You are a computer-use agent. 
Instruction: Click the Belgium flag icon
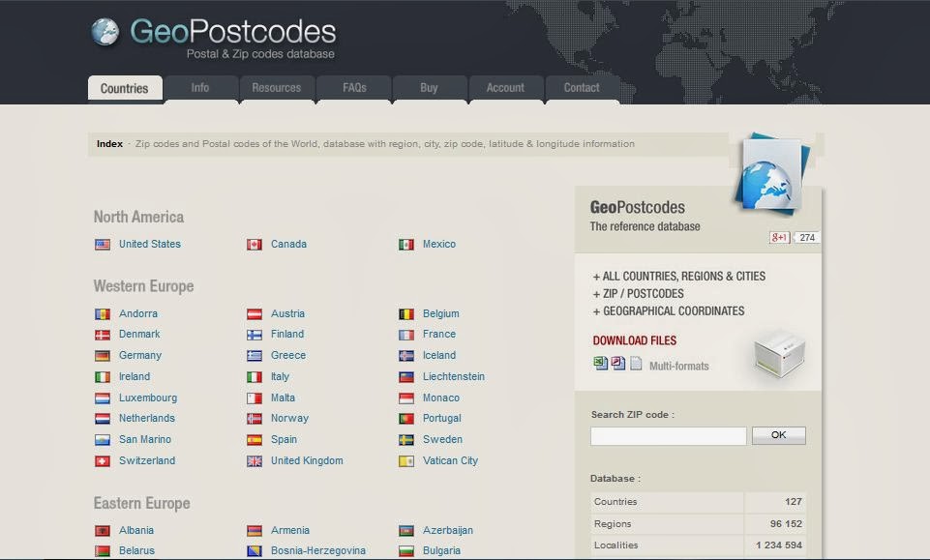(406, 314)
